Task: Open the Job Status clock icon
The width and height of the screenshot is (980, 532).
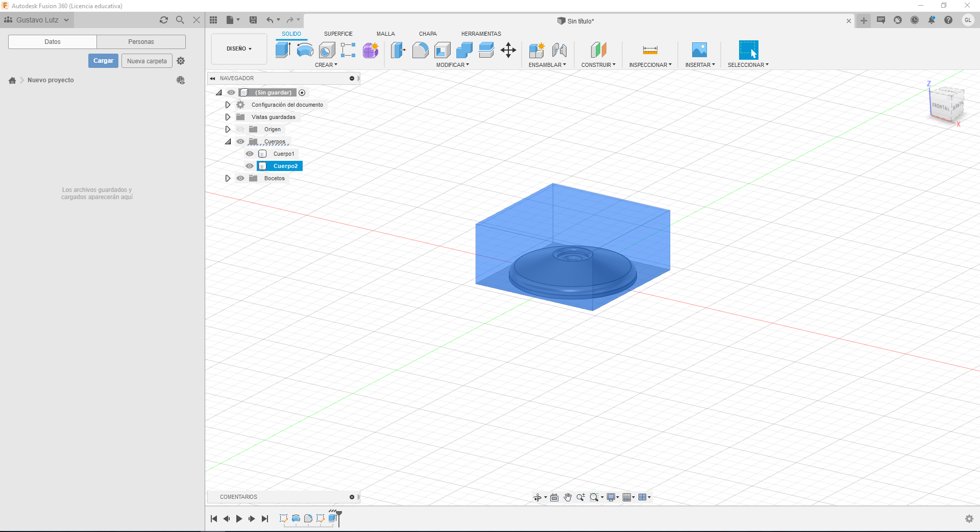Action: 915,20
